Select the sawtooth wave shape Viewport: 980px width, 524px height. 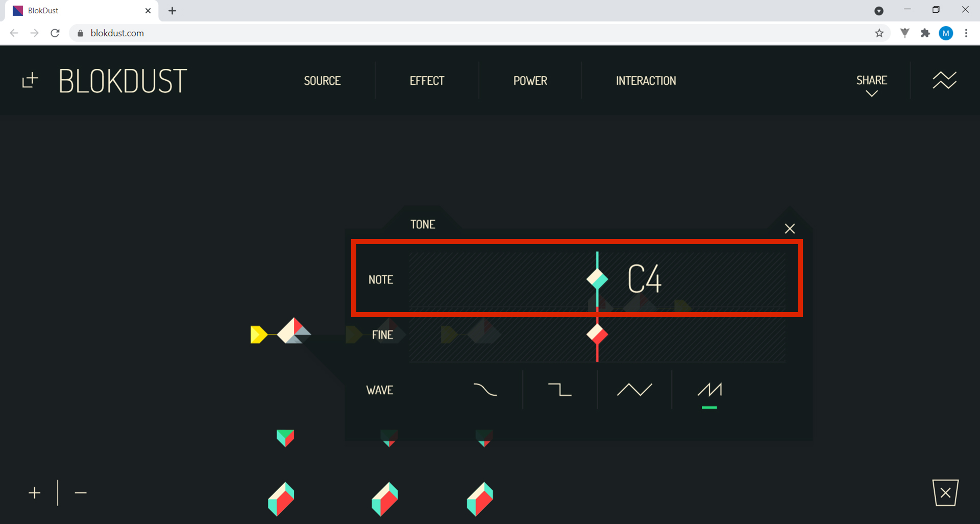tap(709, 391)
